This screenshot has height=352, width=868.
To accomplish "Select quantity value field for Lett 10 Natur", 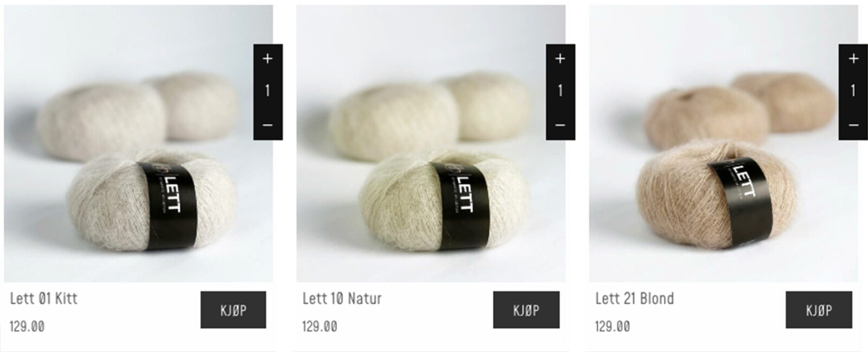I will click(x=560, y=91).
